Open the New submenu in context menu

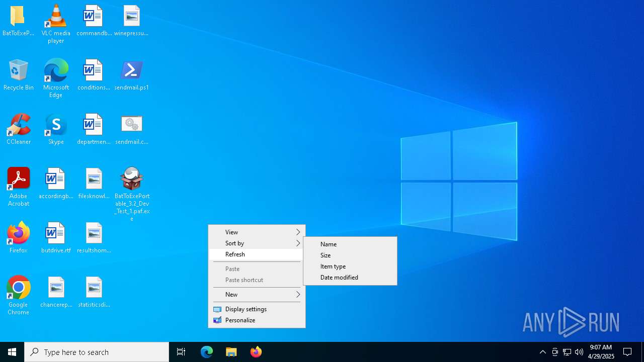point(257,294)
